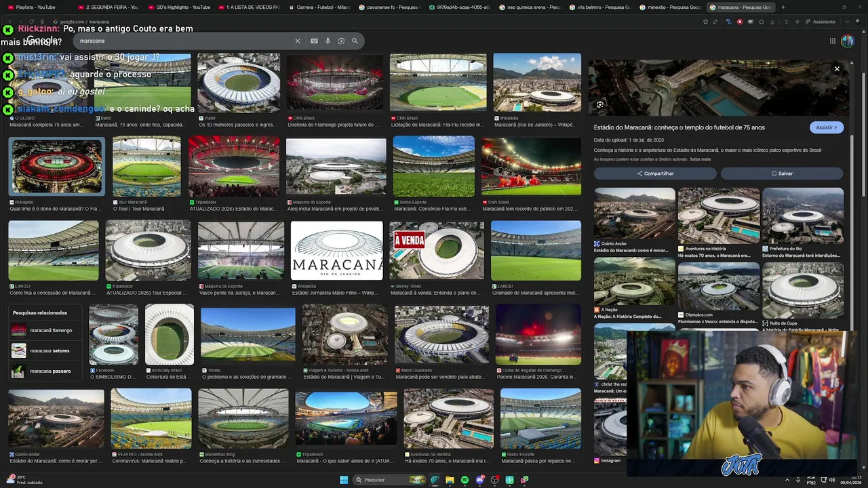Viewport: 868px width, 488px height.
Task: Open the Trivela 'problema e as soluções do gramado' image
Action: (248, 335)
